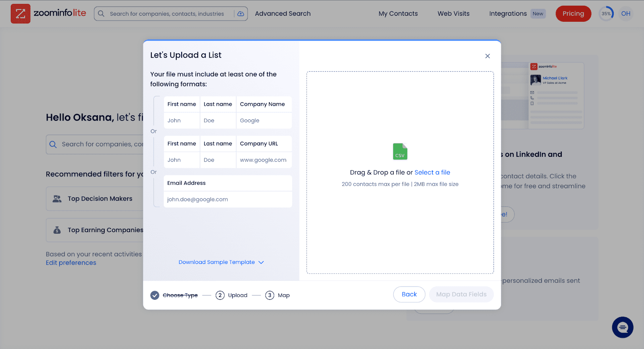Open the chat support bubble

coord(622,327)
